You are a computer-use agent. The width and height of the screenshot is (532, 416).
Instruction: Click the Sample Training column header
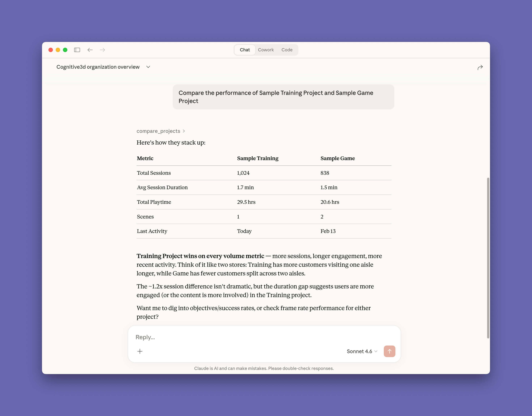(x=257, y=158)
